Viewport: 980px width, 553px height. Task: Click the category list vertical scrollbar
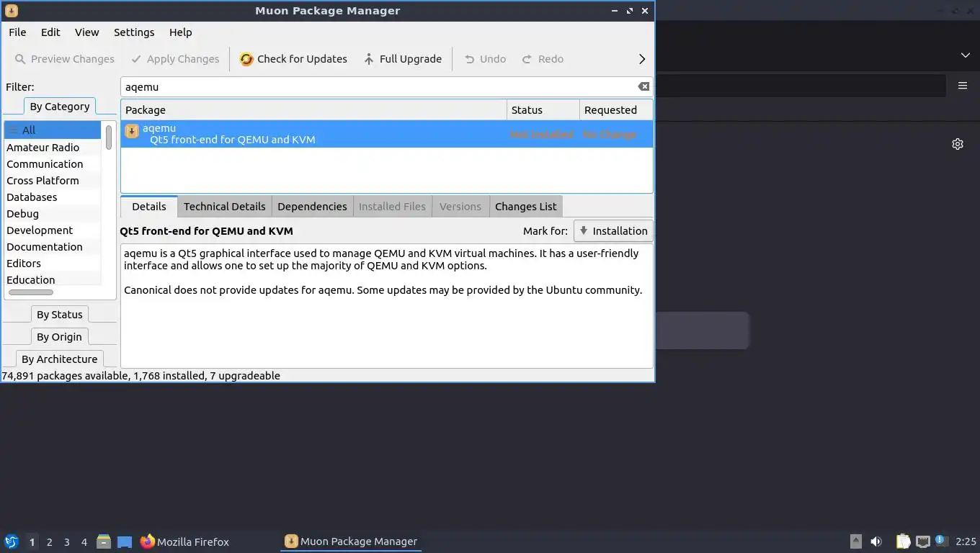click(109, 138)
